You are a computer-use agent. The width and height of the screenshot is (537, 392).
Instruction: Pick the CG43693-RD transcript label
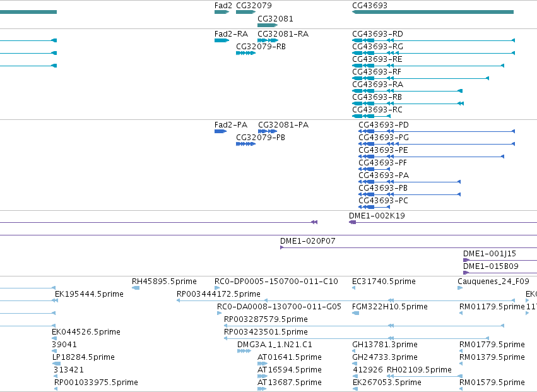click(x=377, y=34)
